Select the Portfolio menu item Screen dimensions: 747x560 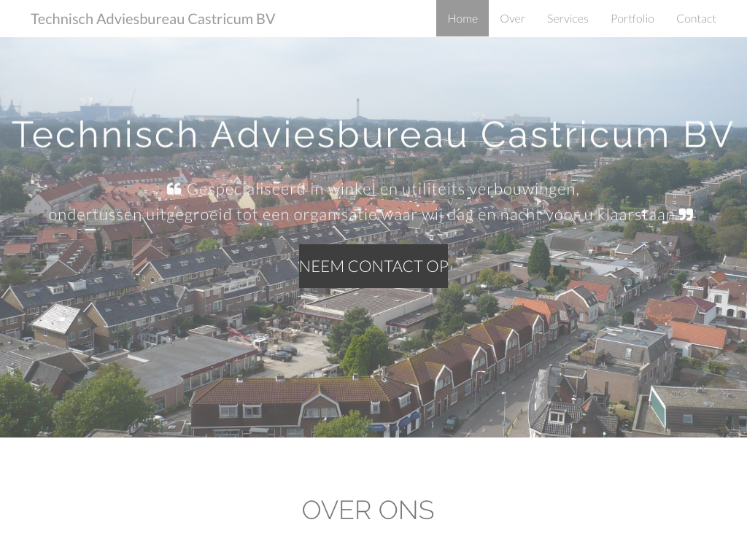coord(632,18)
